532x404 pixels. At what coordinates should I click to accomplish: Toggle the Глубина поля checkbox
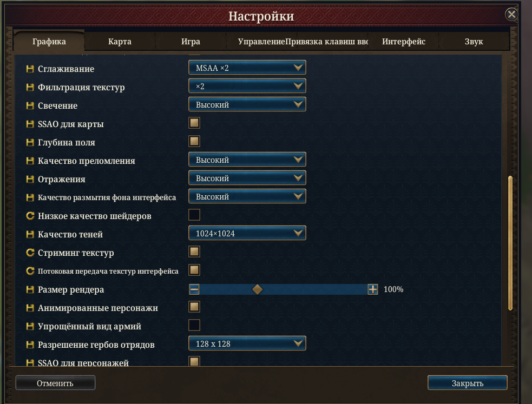tap(194, 141)
